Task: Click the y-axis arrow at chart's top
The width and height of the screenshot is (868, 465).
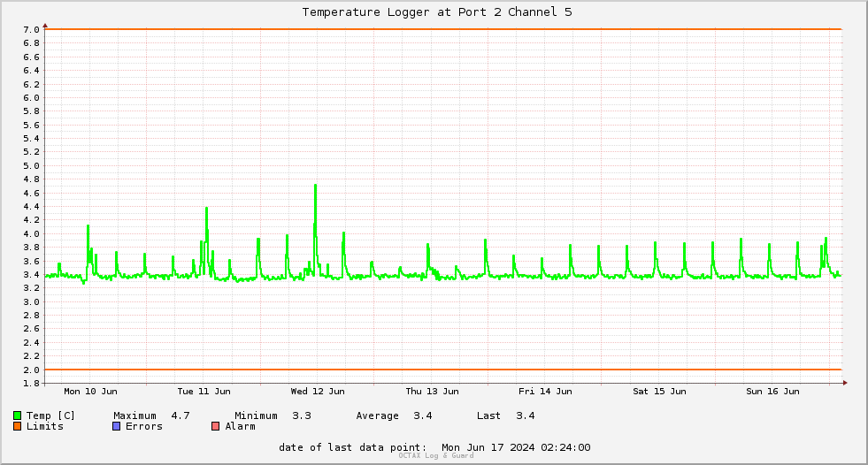Action: click(45, 26)
